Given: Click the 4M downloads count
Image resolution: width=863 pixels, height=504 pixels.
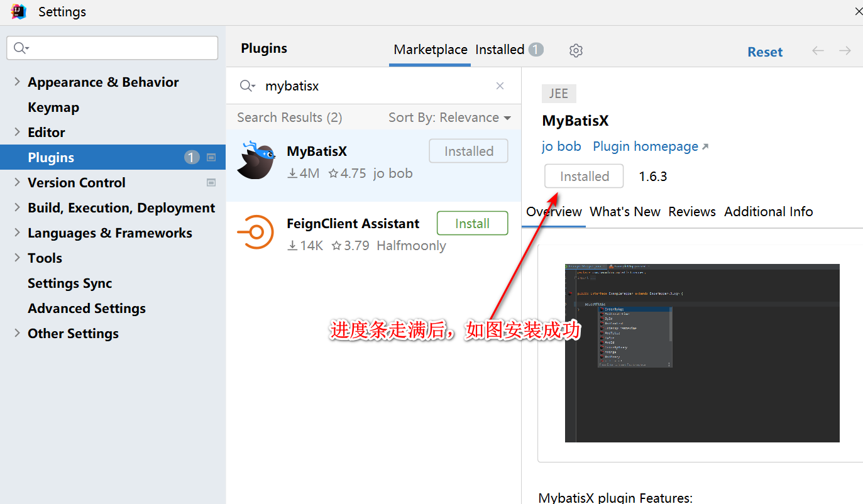Looking at the screenshot, I should pos(303,173).
